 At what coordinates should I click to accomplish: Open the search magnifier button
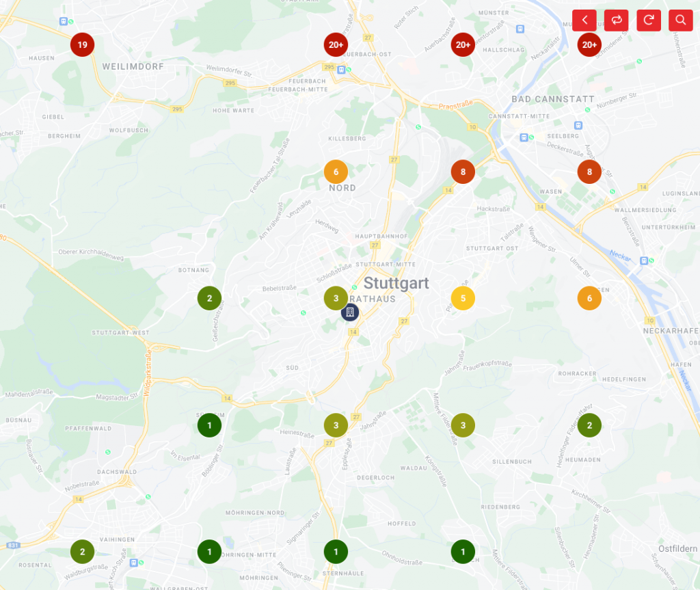coord(680,20)
